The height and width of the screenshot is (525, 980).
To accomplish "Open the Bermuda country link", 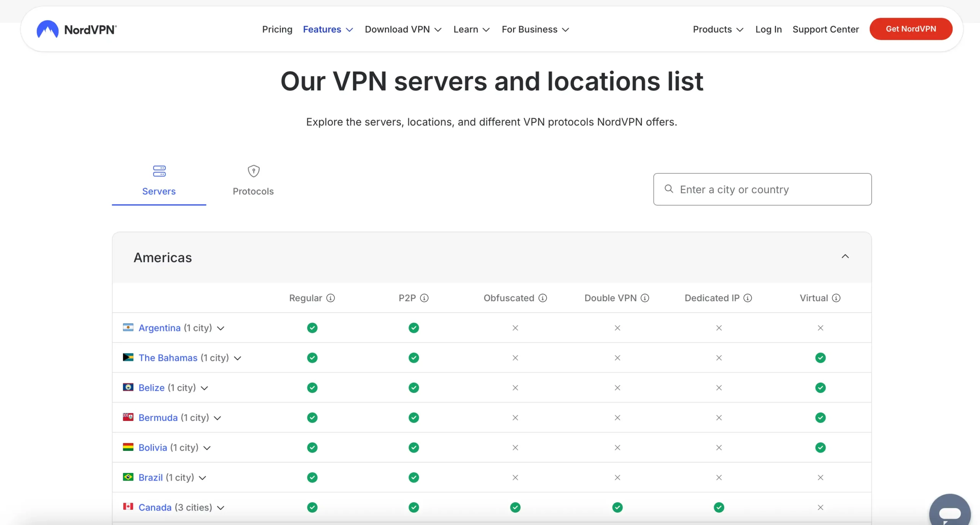I will 158,417.
